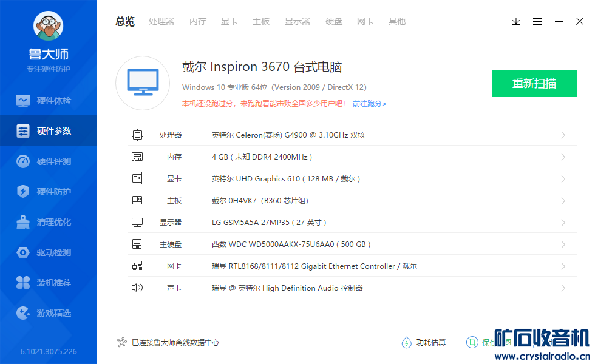
Task: Switch to the 处理器 tab
Action: [161, 22]
